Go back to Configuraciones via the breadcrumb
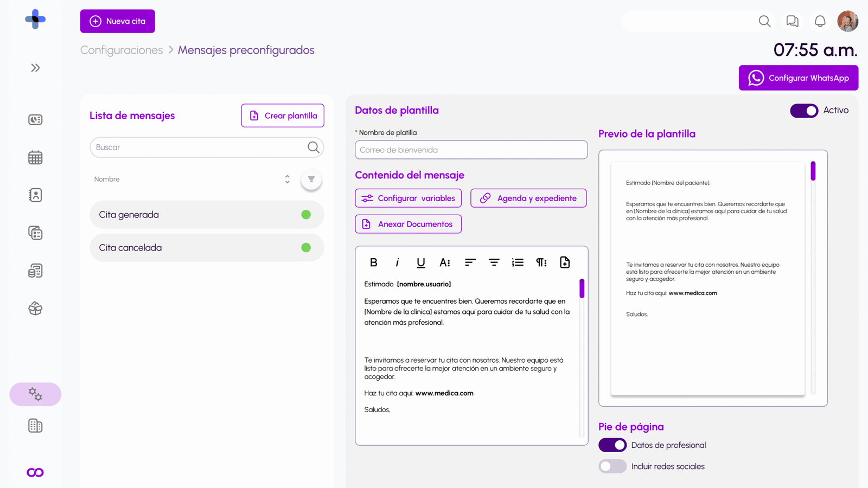 click(121, 50)
